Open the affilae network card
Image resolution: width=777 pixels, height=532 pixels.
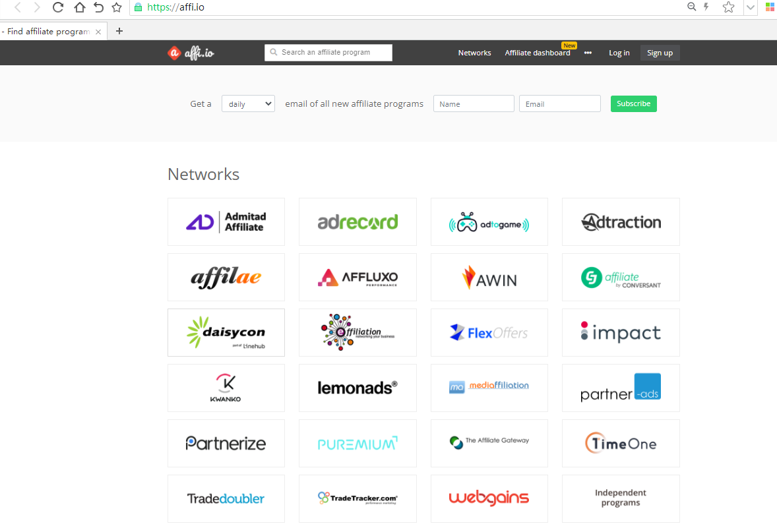click(x=226, y=278)
